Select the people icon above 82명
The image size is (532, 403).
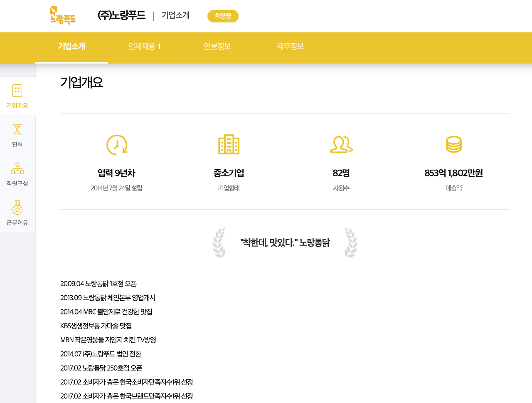341,145
